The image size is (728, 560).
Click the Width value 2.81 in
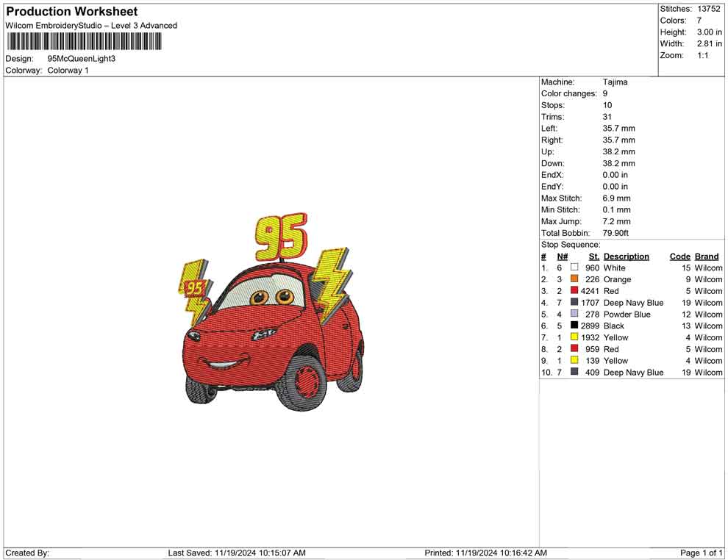tap(709, 43)
